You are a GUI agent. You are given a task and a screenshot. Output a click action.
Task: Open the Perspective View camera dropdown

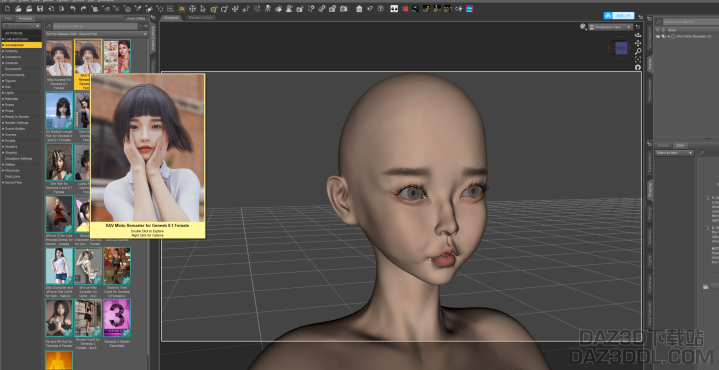coord(611,27)
